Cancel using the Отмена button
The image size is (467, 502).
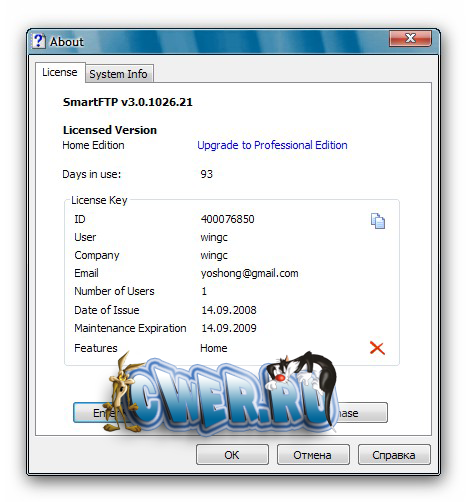313,455
